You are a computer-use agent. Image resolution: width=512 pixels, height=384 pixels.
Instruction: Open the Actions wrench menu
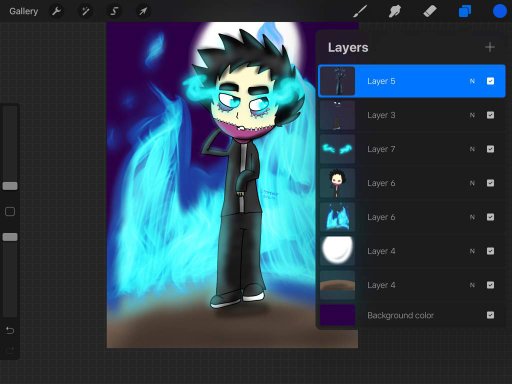(x=56, y=11)
